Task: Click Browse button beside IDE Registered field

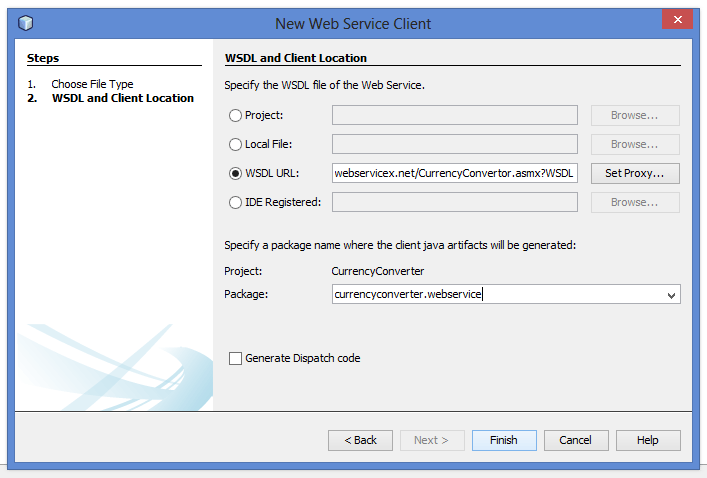Action: (635, 203)
